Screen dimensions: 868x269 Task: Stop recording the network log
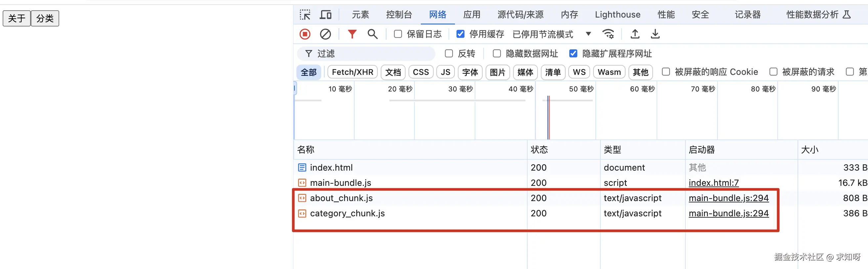[305, 34]
